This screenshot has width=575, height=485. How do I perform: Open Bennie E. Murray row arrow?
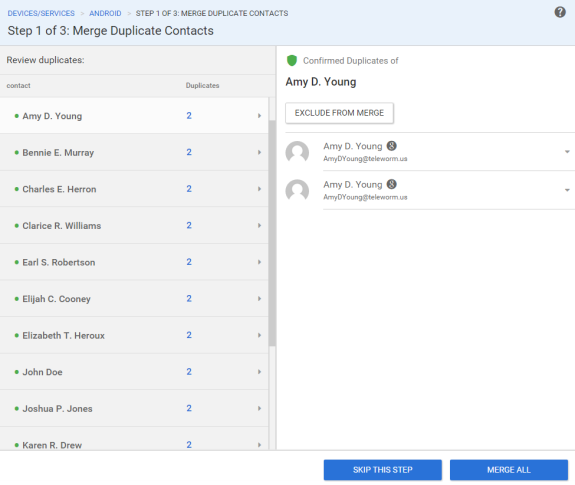coord(259,152)
